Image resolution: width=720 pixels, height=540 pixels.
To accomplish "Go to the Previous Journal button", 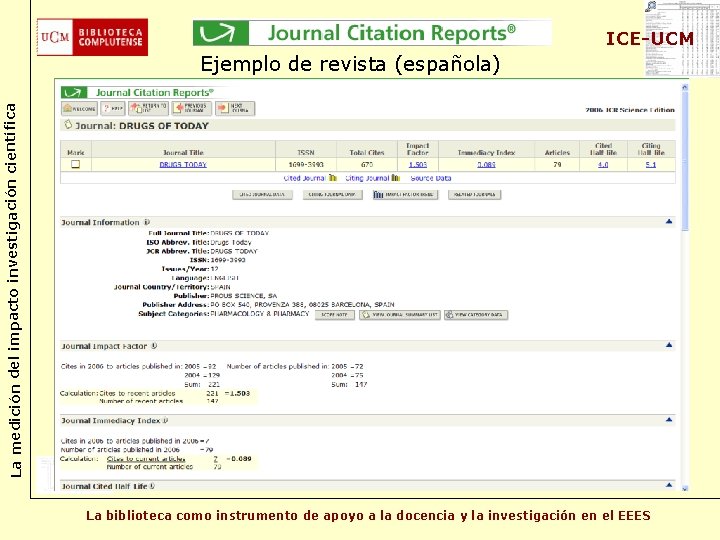I will click(x=191, y=108).
